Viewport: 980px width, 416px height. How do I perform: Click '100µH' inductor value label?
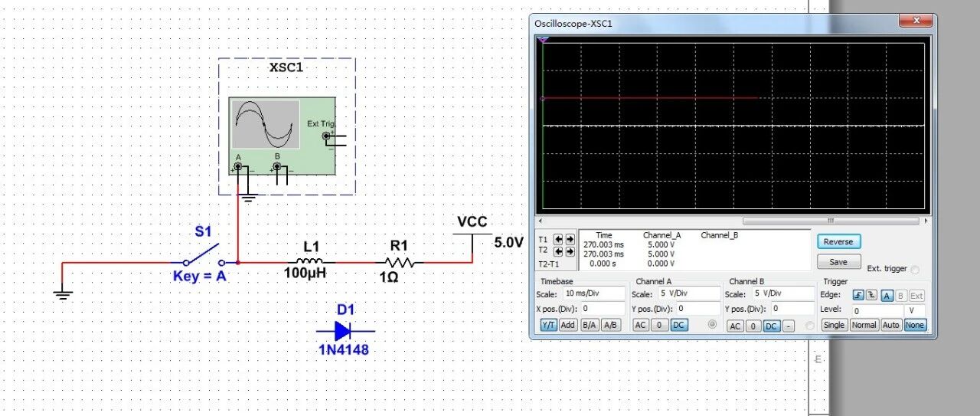pos(306,273)
